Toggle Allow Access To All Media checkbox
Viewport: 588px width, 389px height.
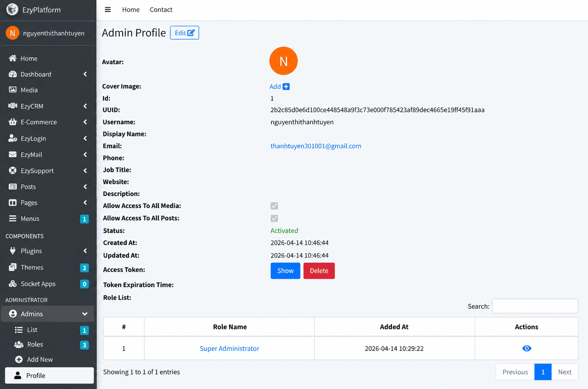coord(274,206)
